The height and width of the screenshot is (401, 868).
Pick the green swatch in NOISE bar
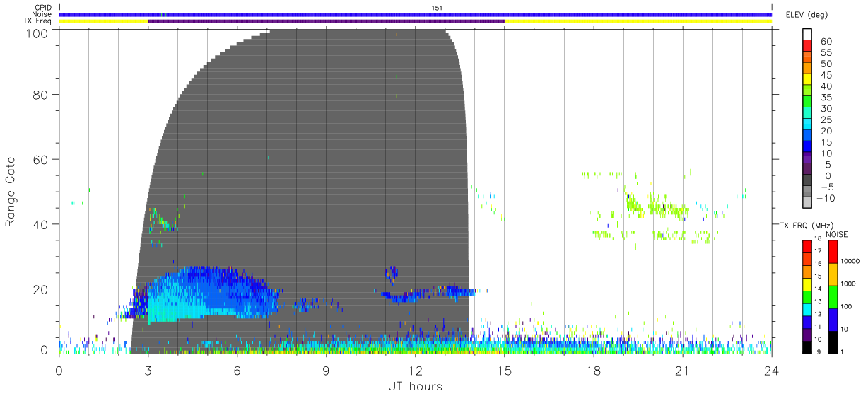[x=833, y=296]
